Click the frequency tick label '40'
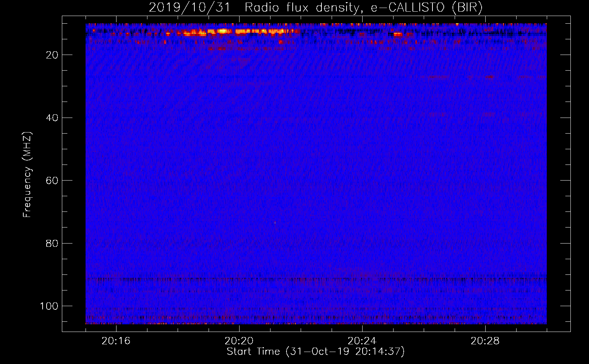 (x=52, y=118)
